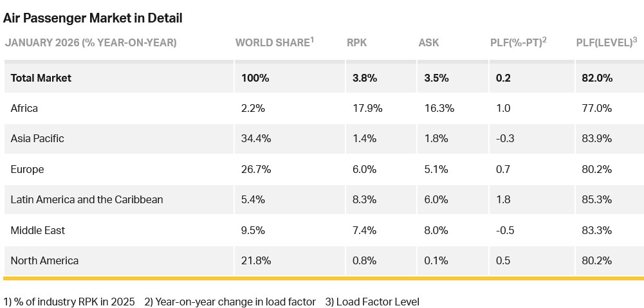Click the Air Passenger Market in Detail title
The height and width of the screenshot is (308, 644).
point(93,18)
